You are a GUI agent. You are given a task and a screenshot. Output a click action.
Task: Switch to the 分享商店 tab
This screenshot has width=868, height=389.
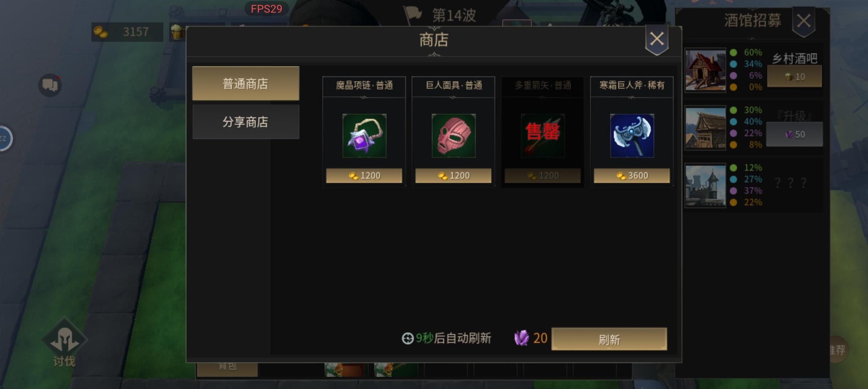(246, 122)
